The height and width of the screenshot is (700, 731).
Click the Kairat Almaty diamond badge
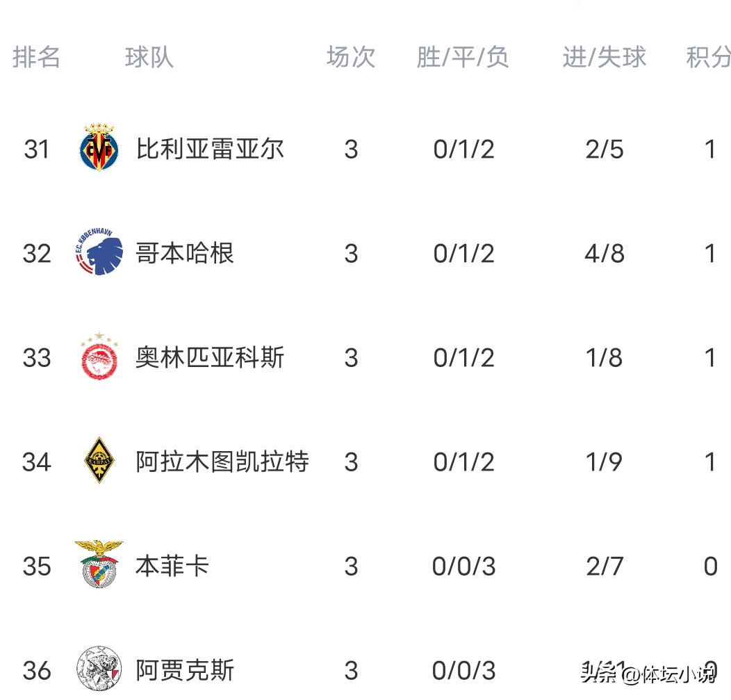click(99, 461)
